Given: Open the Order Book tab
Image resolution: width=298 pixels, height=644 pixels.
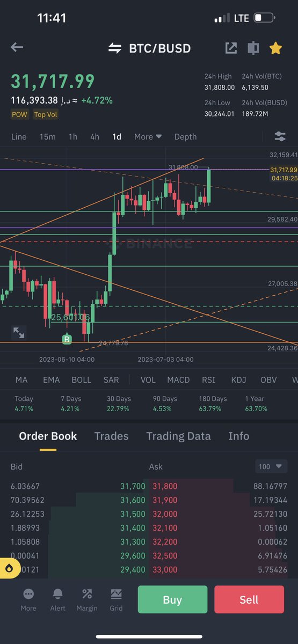Looking at the screenshot, I should [48, 436].
